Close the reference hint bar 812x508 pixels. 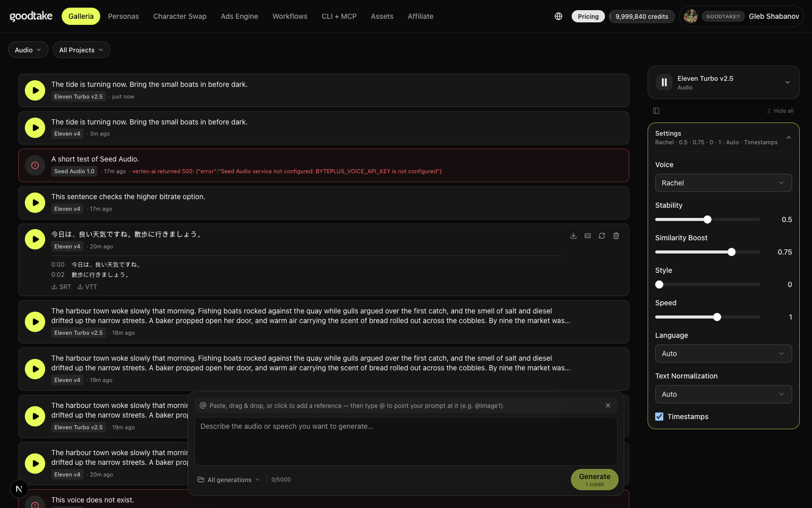tap(608, 405)
